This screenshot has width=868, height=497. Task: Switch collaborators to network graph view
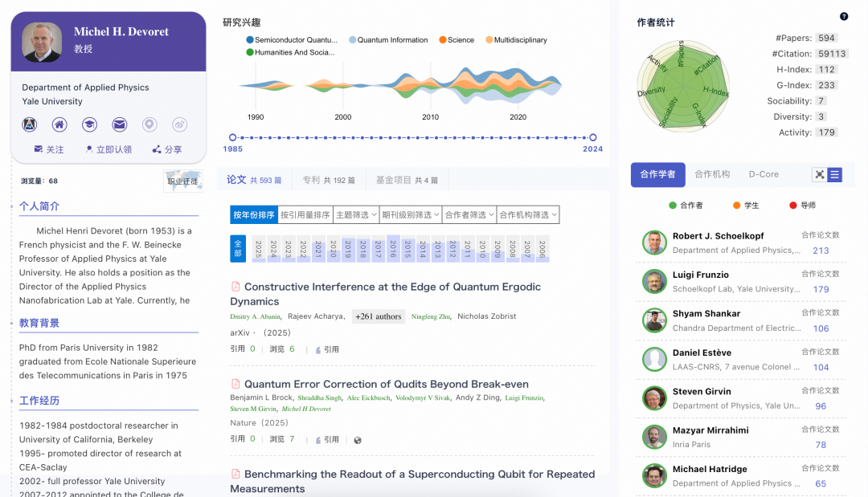[x=821, y=175]
